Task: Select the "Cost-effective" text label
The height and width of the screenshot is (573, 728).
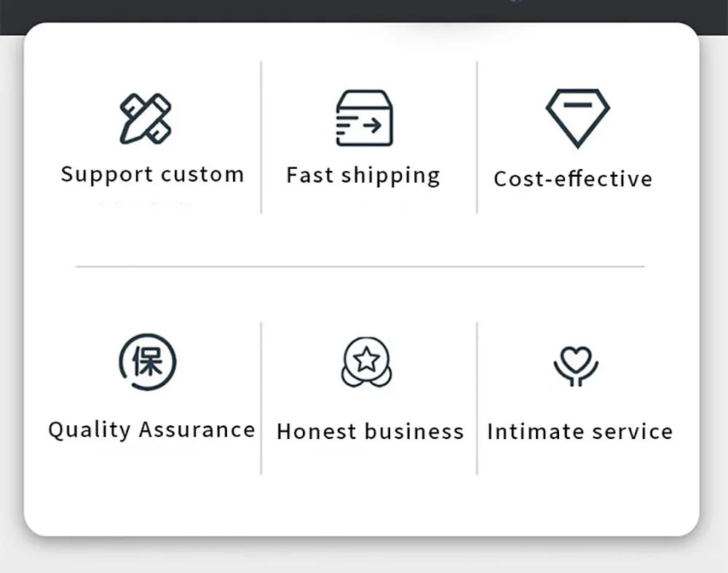Action: point(573,179)
